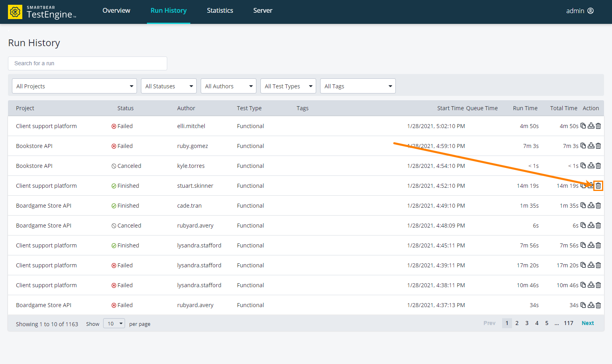Download the report for ruby.gomez's run
This screenshot has height=364, width=612.
(x=590, y=146)
